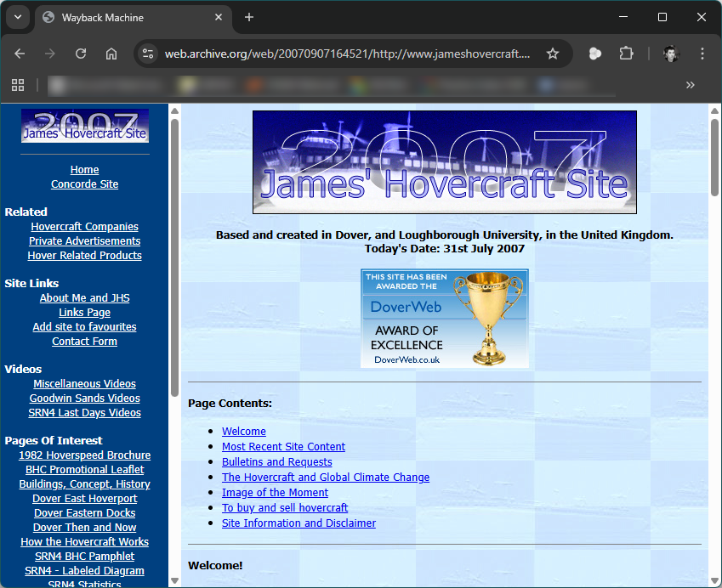Open Chrome three-dot menu
The image size is (722, 588).
tap(702, 54)
